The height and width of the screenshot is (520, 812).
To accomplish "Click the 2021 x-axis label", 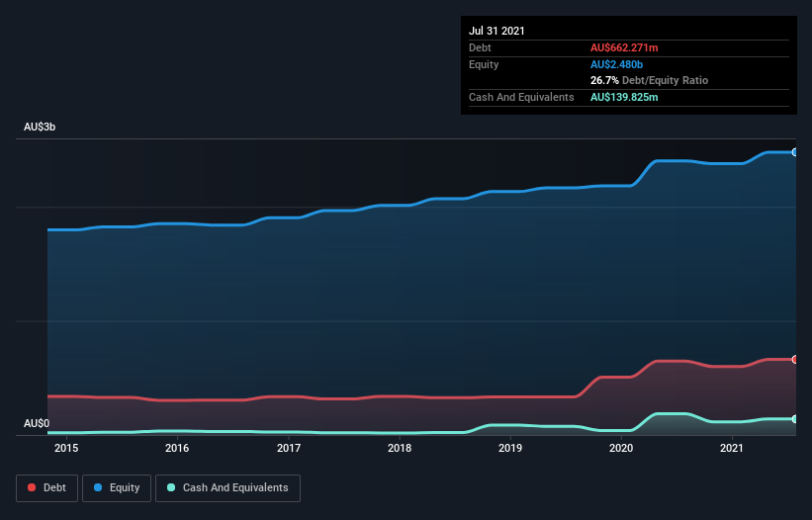I will point(732,448).
